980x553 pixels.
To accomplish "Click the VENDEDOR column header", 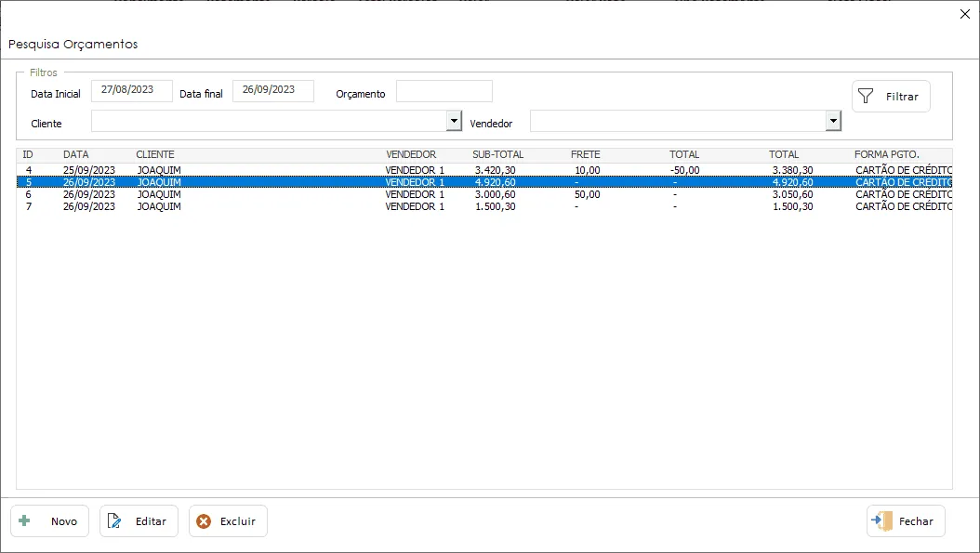I will (x=411, y=154).
